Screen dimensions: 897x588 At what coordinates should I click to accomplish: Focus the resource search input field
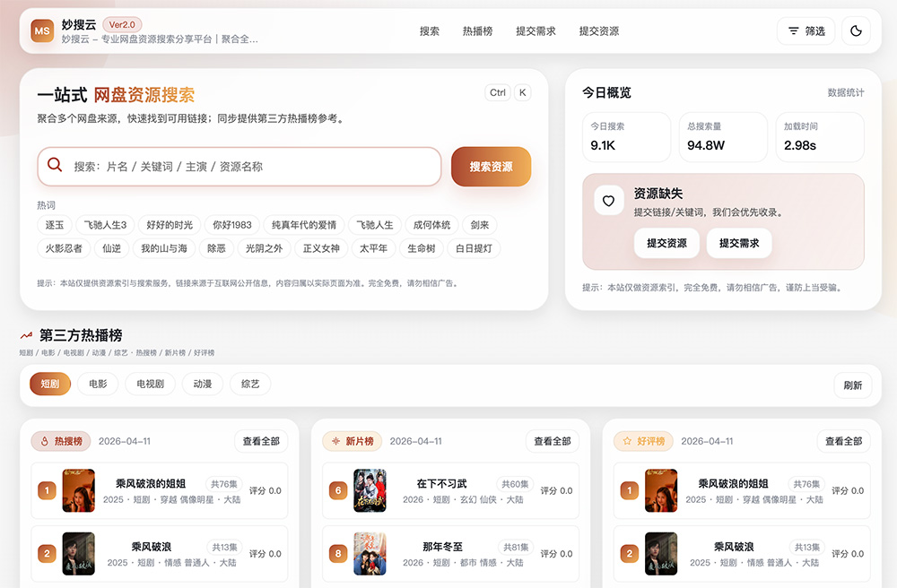coord(251,167)
